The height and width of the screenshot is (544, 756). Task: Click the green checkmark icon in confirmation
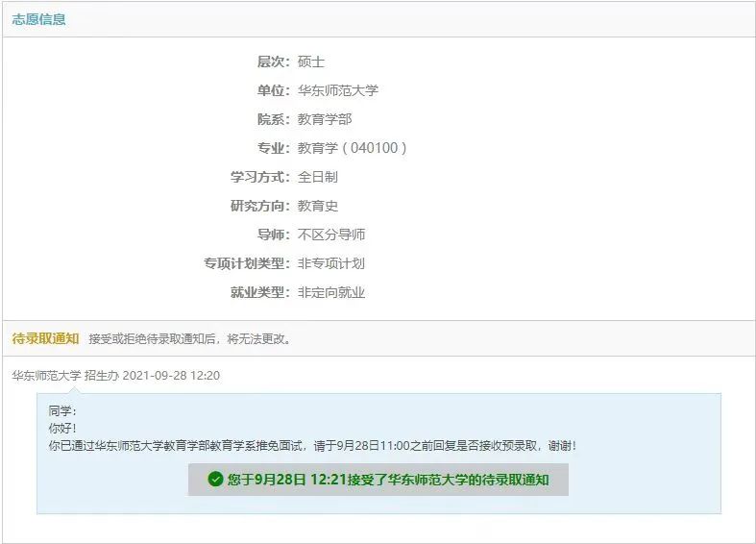[x=215, y=480]
